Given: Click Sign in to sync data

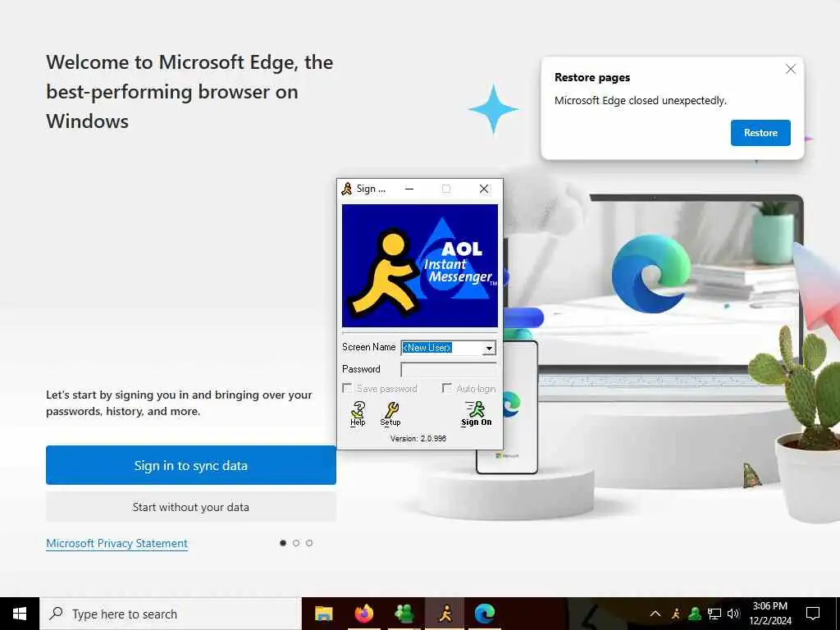Looking at the screenshot, I should [190, 465].
